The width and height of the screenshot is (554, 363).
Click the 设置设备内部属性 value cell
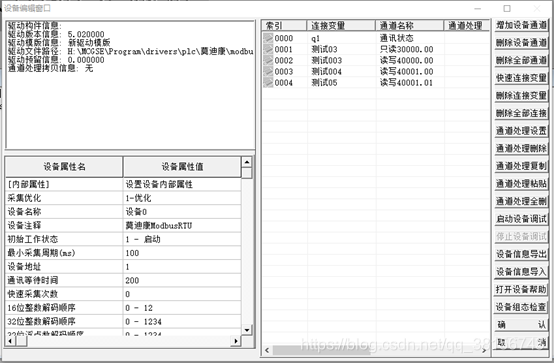coord(182,184)
